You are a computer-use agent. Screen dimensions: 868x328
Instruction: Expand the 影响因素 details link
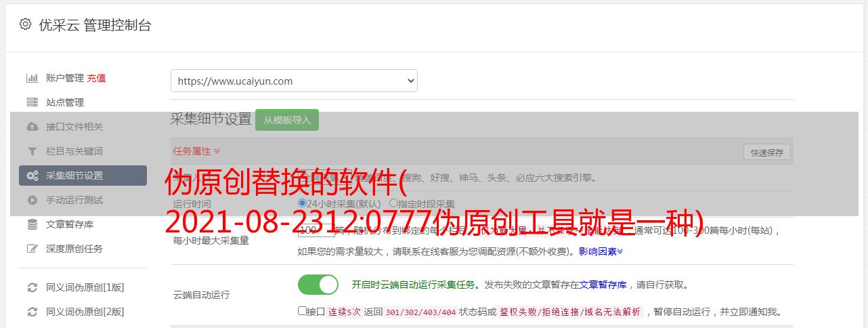(601, 251)
